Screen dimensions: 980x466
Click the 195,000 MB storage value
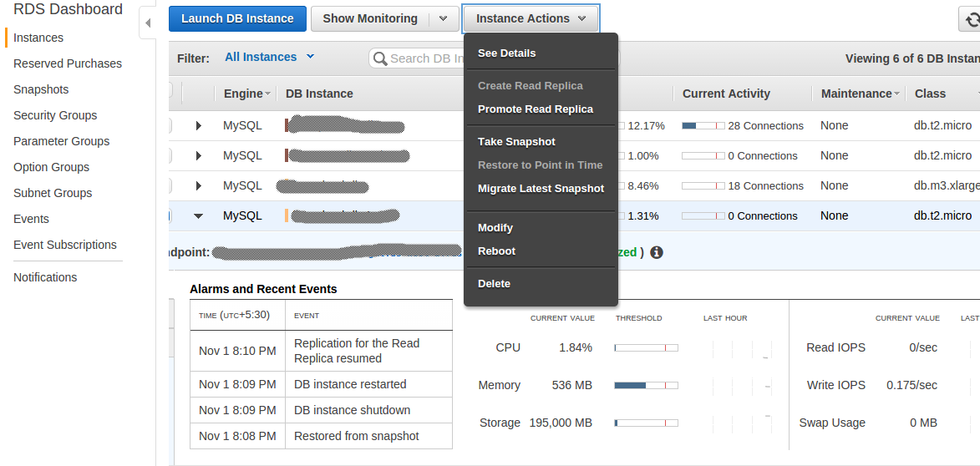tap(561, 423)
